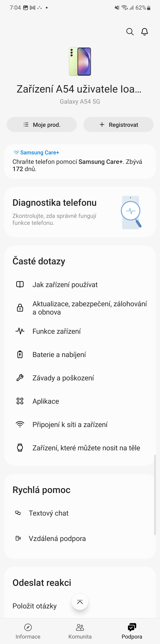
Task: Open notifications bell icon
Action: pyautogui.click(x=144, y=32)
